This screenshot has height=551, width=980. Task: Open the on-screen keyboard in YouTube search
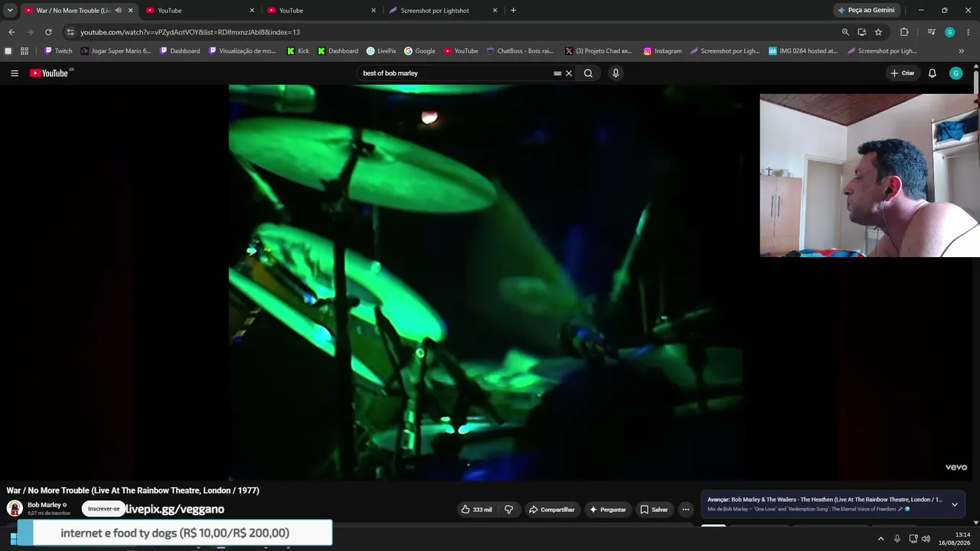tap(557, 73)
